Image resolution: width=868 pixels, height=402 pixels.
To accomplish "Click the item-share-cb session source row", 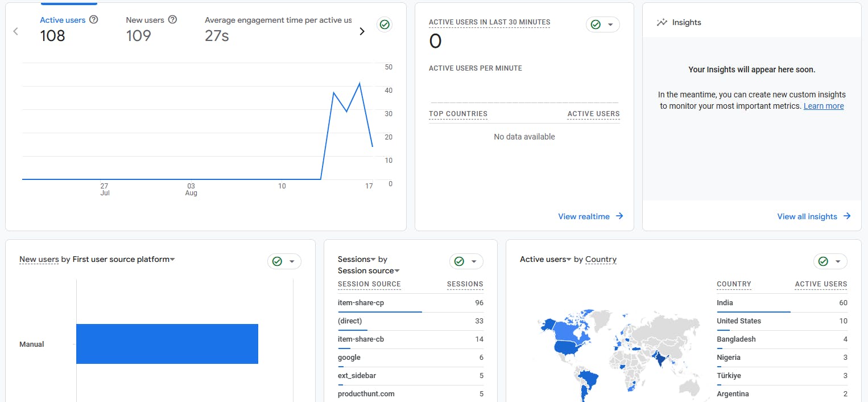I will (x=411, y=339).
